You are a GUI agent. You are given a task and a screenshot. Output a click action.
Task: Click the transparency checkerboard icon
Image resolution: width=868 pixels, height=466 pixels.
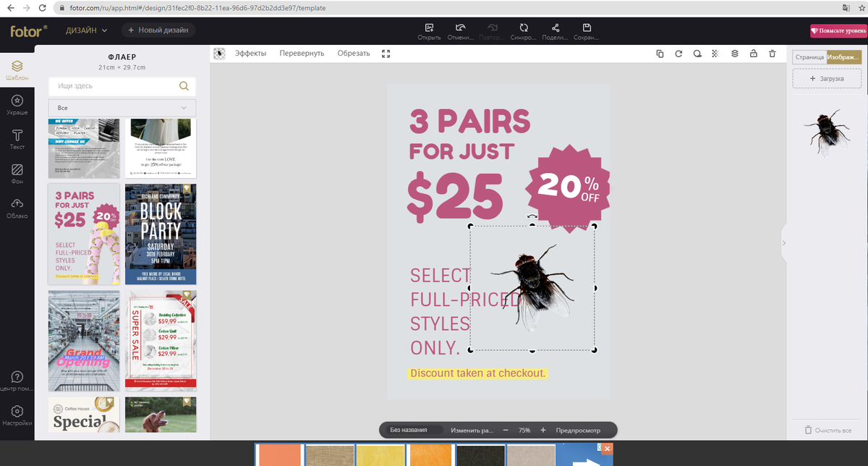tap(715, 54)
